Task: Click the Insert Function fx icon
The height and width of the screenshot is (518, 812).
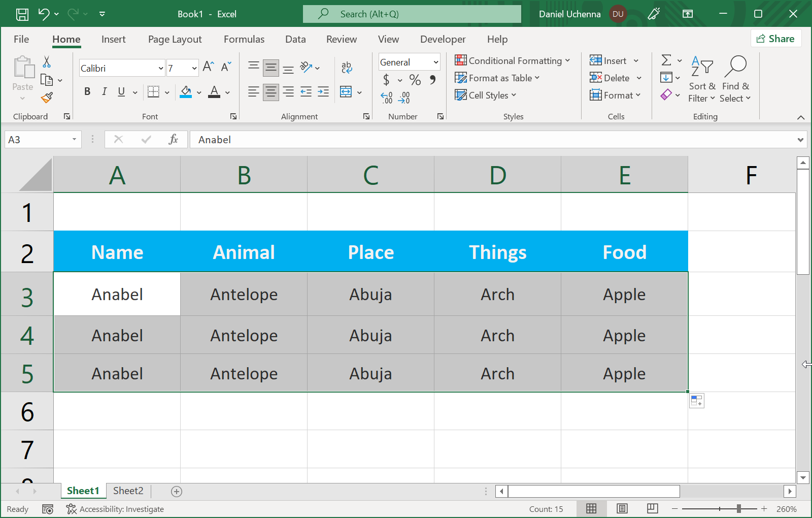Action: click(173, 140)
